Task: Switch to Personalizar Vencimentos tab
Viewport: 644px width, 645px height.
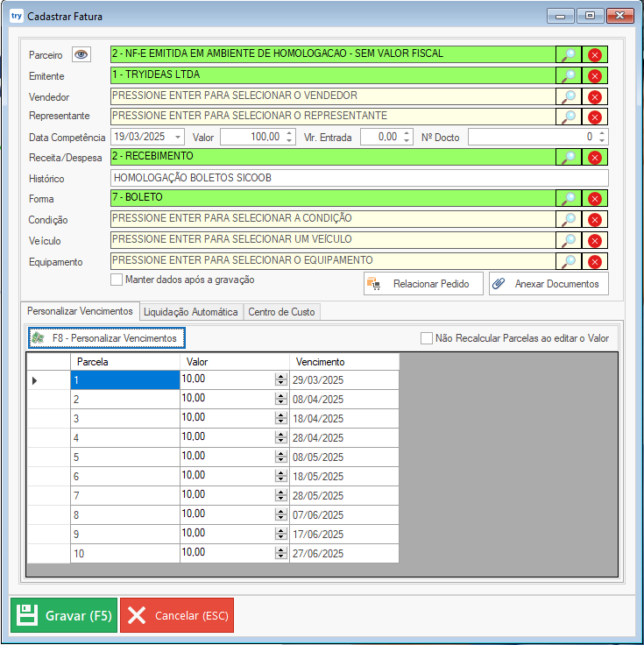Action: coord(80,311)
